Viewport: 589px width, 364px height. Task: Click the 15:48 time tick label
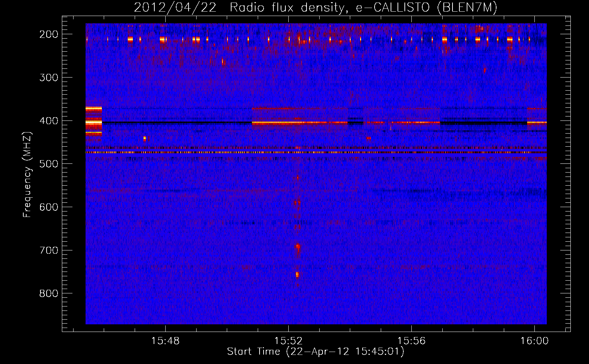(166, 341)
